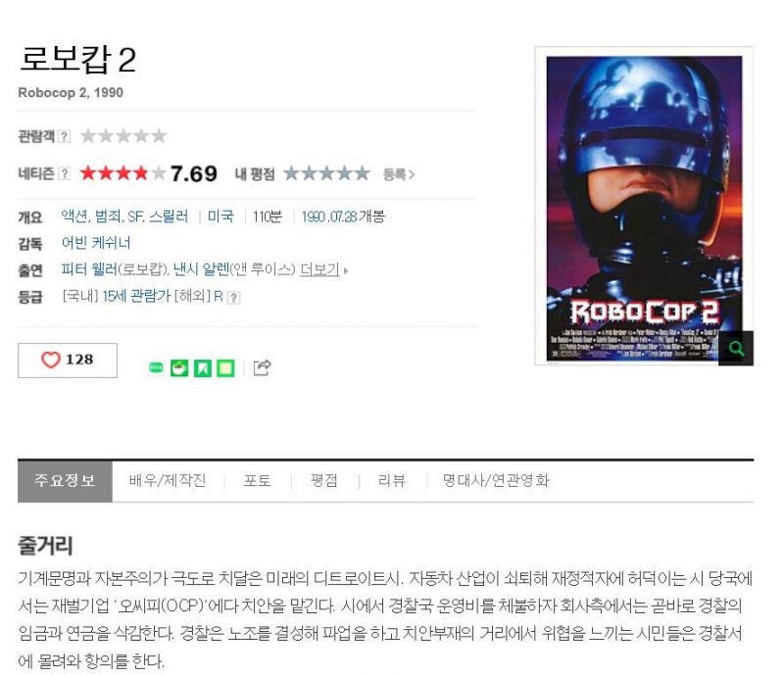Click the green square memo share icon
Screen dimensions: 784x676
click(x=225, y=368)
